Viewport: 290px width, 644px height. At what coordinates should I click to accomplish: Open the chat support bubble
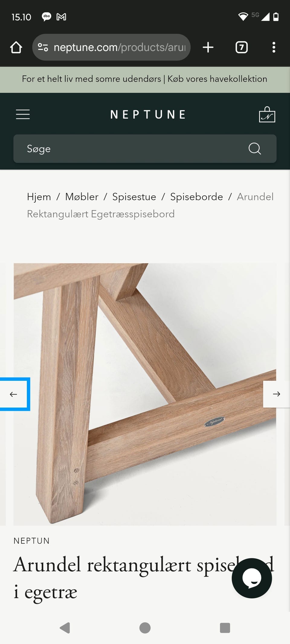(x=252, y=578)
